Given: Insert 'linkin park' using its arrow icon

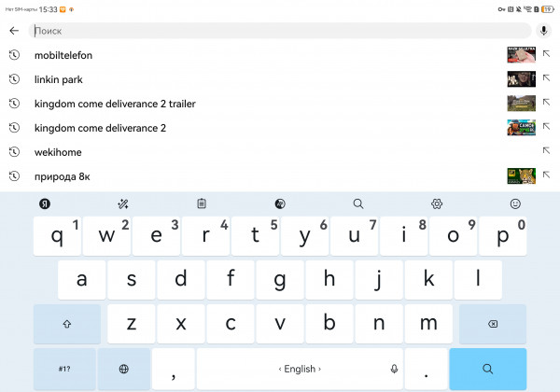Looking at the screenshot, I should coord(546,78).
